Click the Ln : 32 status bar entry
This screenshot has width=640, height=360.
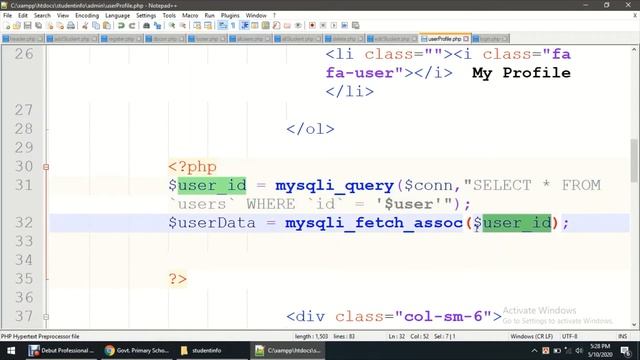(396, 336)
